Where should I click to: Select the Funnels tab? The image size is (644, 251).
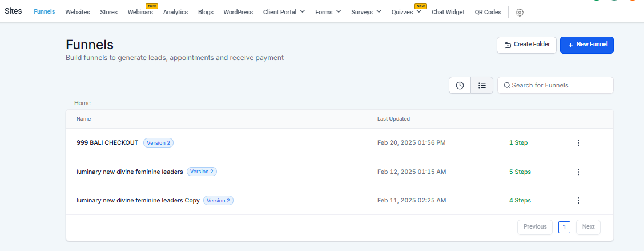pyautogui.click(x=45, y=12)
